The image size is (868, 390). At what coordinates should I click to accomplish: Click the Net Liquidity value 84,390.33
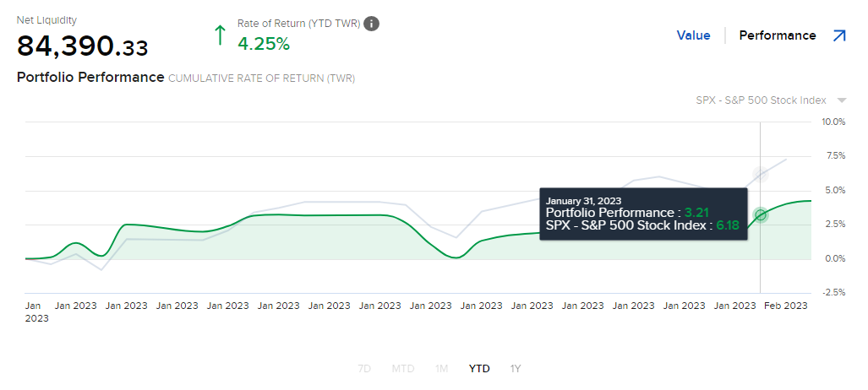(x=83, y=46)
